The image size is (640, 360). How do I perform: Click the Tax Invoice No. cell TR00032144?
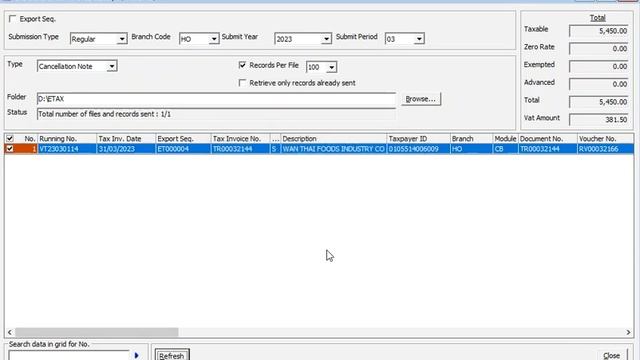[x=240, y=149]
